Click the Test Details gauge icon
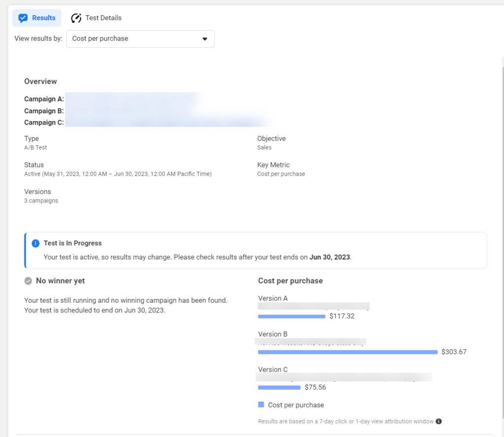 tap(76, 18)
